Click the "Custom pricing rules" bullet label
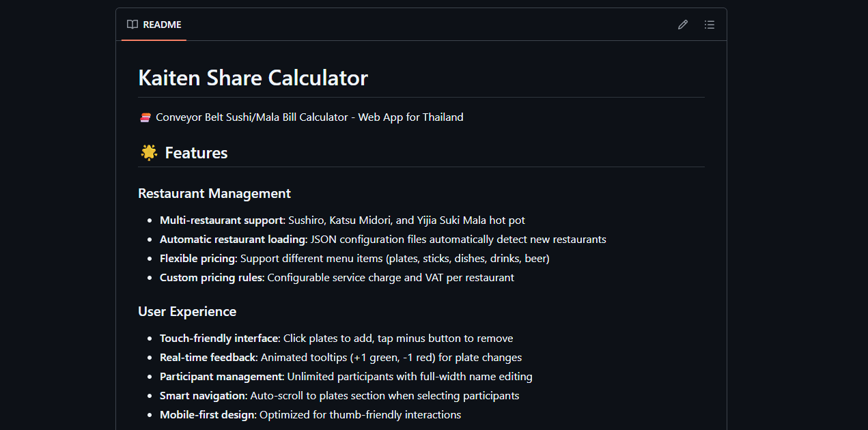Image resolution: width=868 pixels, height=430 pixels. point(211,278)
